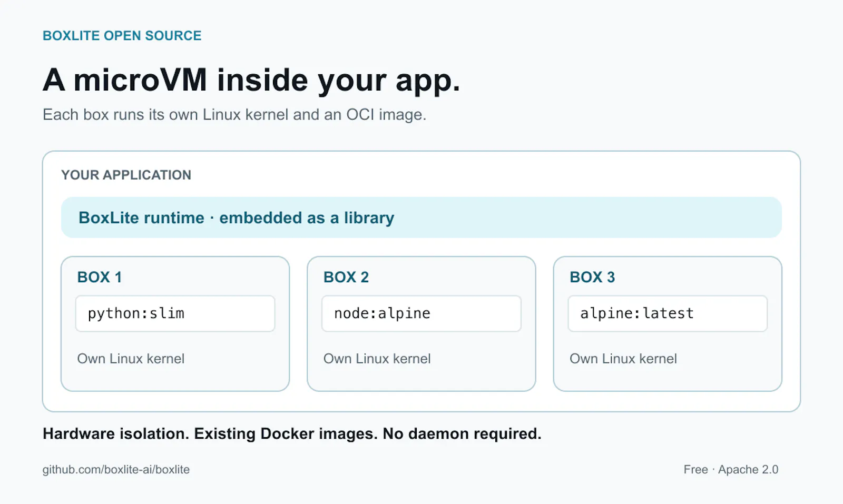Click 'Own Linux kernel' in Box 1
The image size is (843, 504).
tap(131, 359)
